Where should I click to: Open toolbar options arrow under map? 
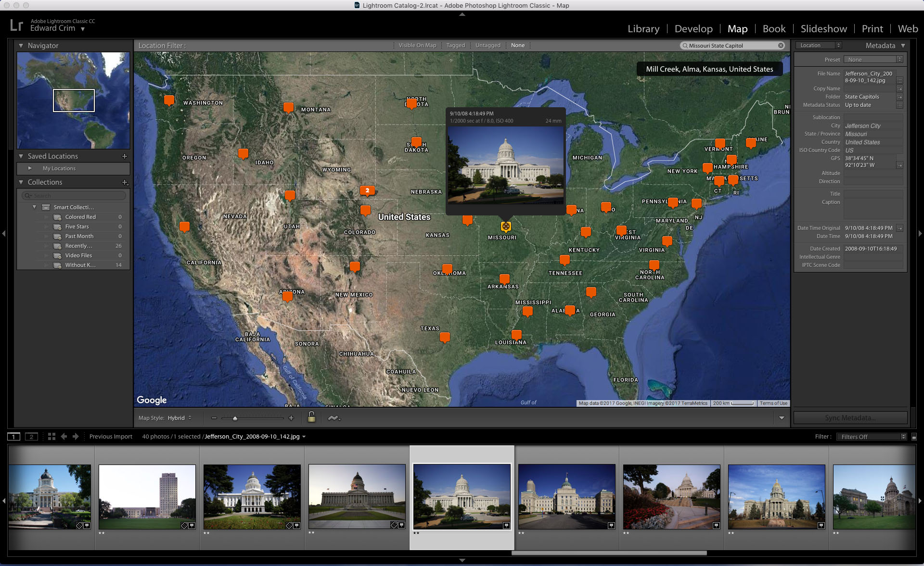click(782, 418)
